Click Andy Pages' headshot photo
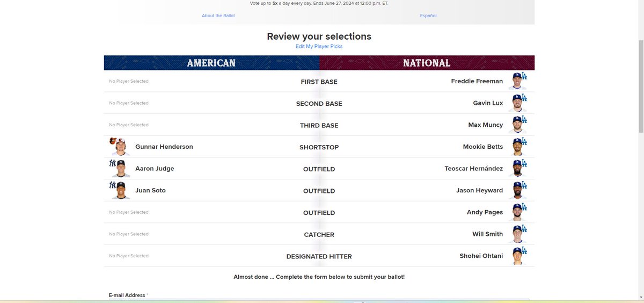The height and width of the screenshot is (303, 644). click(x=517, y=212)
